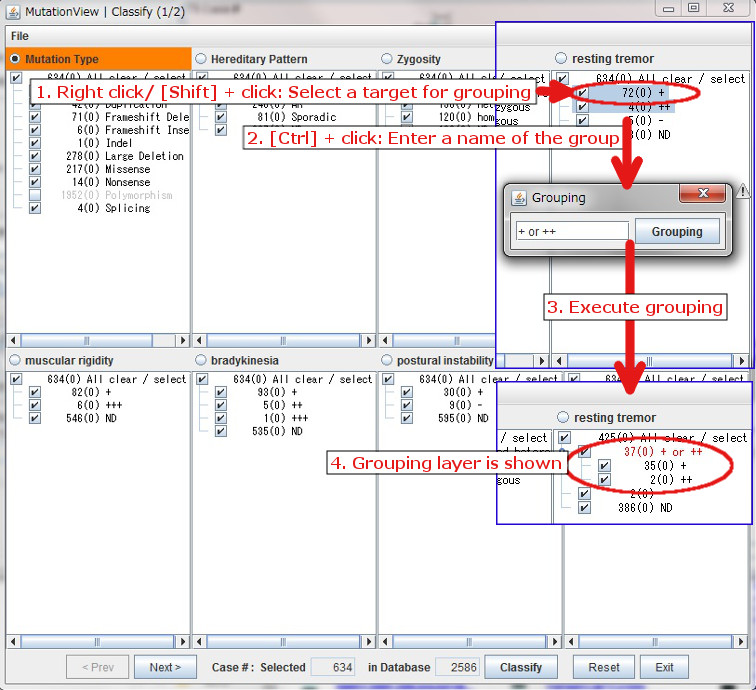Select the Zygosity radio button
Screen dimensions: 756x690
click(x=387, y=59)
